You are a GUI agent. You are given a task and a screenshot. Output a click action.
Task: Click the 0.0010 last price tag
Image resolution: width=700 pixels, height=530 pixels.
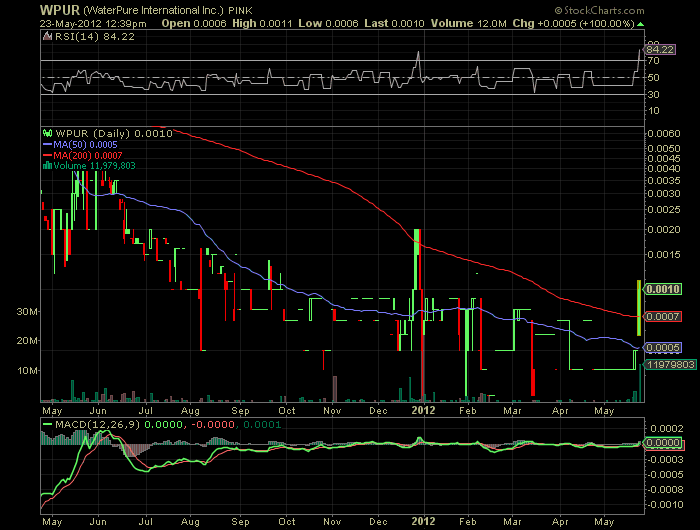click(x=663, y=289)
